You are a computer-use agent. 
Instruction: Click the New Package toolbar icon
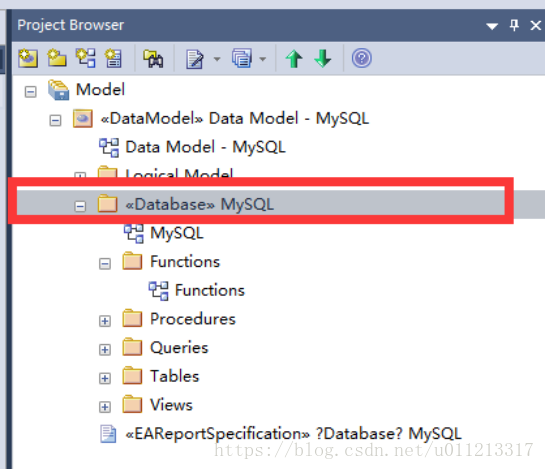[x=57, y=58]
